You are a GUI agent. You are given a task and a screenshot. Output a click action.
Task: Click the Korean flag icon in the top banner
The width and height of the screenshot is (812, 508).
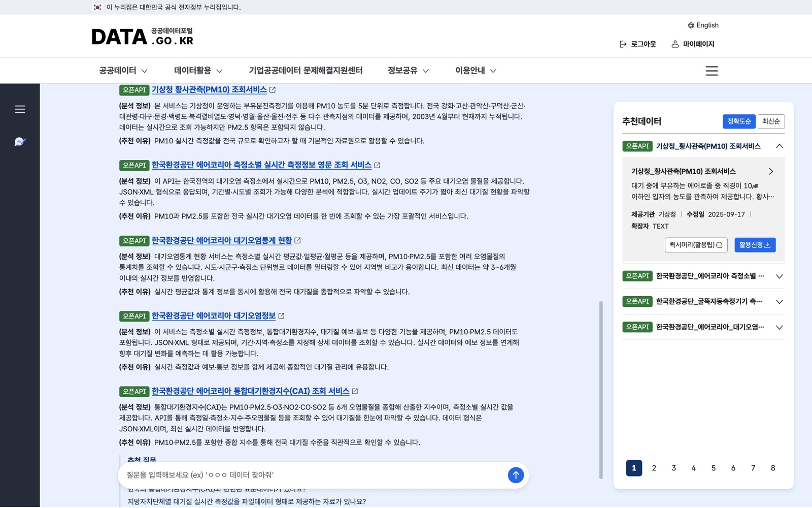(97, 7)
